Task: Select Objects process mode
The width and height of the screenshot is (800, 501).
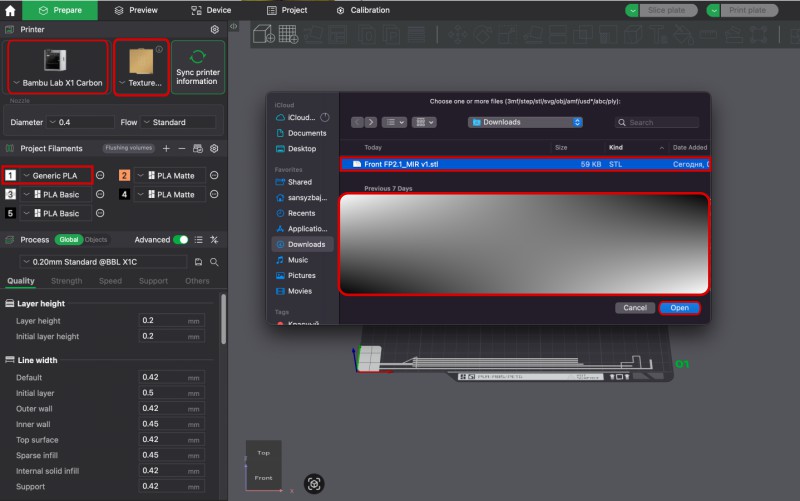Action: pyautogui.click(x=96, y=239)
